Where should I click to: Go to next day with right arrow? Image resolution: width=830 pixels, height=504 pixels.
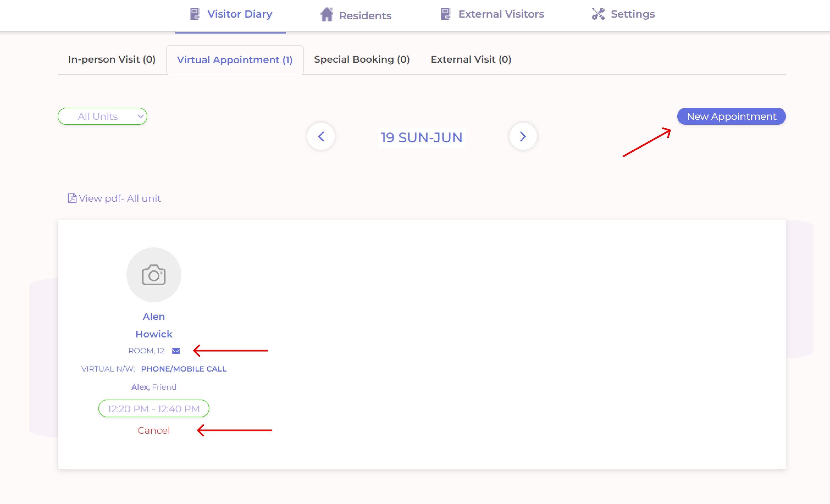523,137
